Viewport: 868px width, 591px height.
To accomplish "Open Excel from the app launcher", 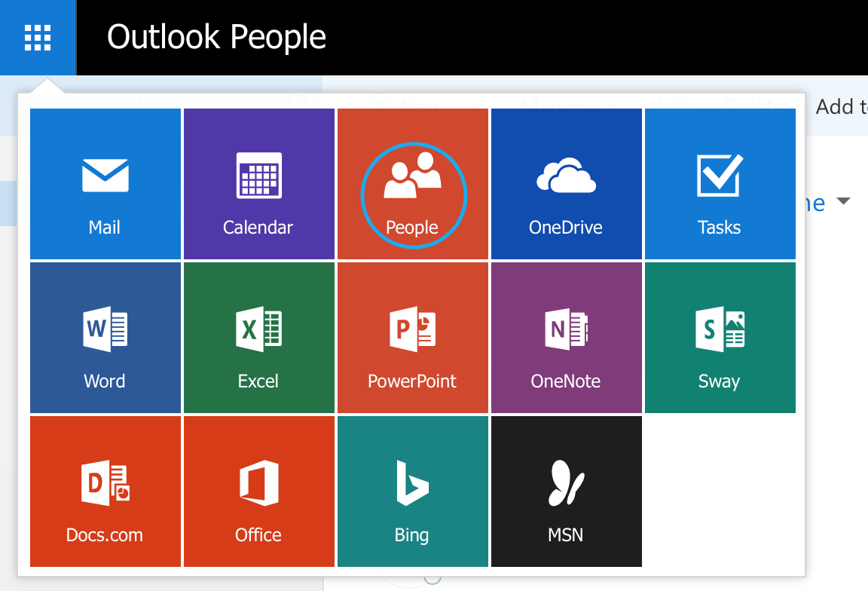I will tap(258, 337).
